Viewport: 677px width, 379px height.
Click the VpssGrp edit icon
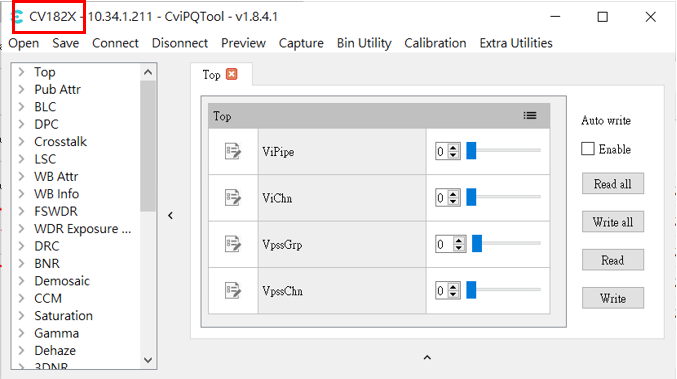[233, 244]
